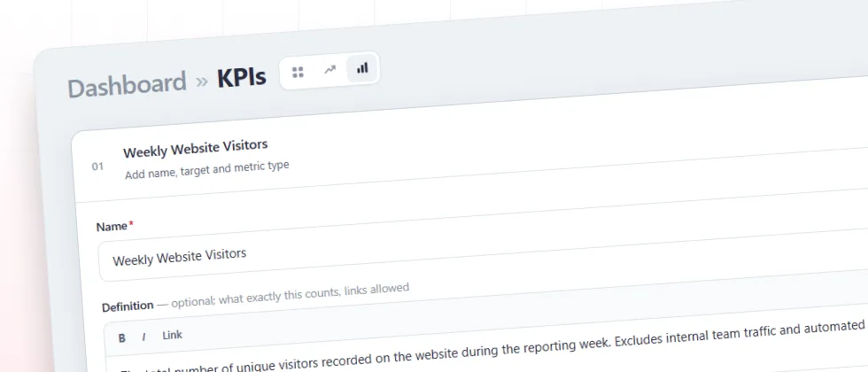Switch to the grid view icon

pyautogui.click(x=298, y=72)
